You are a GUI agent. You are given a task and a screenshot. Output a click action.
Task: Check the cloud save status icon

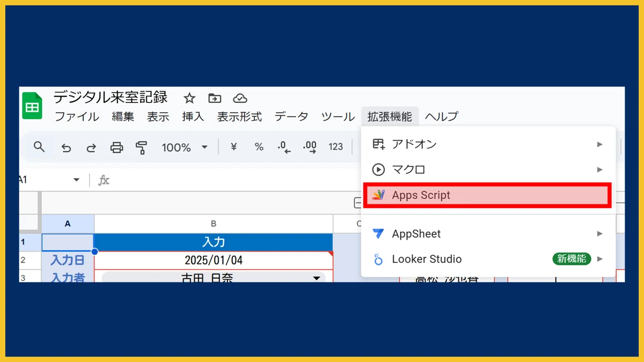240,98
